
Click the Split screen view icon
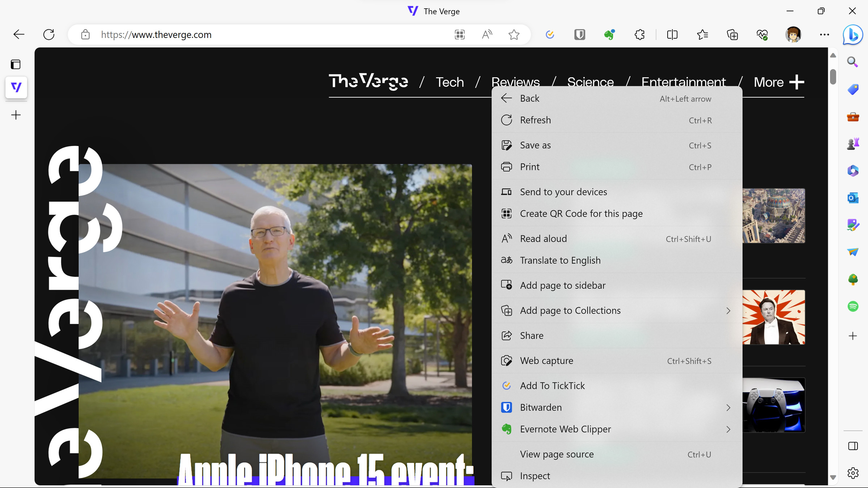672,35
